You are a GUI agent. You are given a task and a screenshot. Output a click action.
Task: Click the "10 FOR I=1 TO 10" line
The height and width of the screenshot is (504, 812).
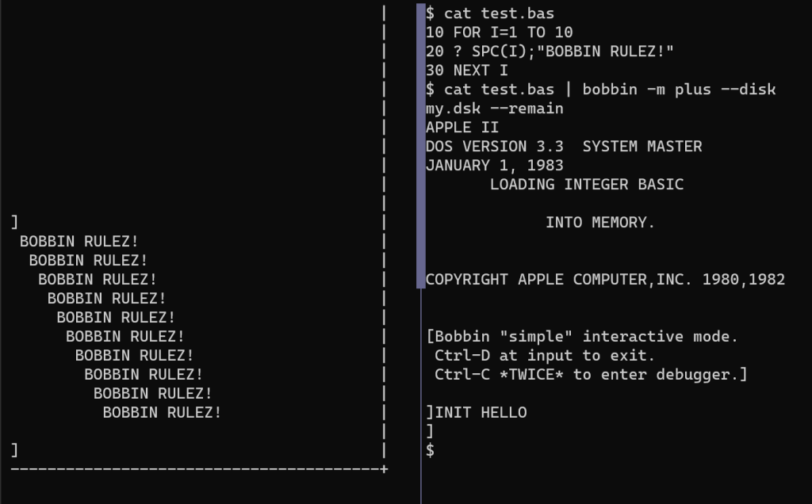pyautogui.click(x=499, y=32)
